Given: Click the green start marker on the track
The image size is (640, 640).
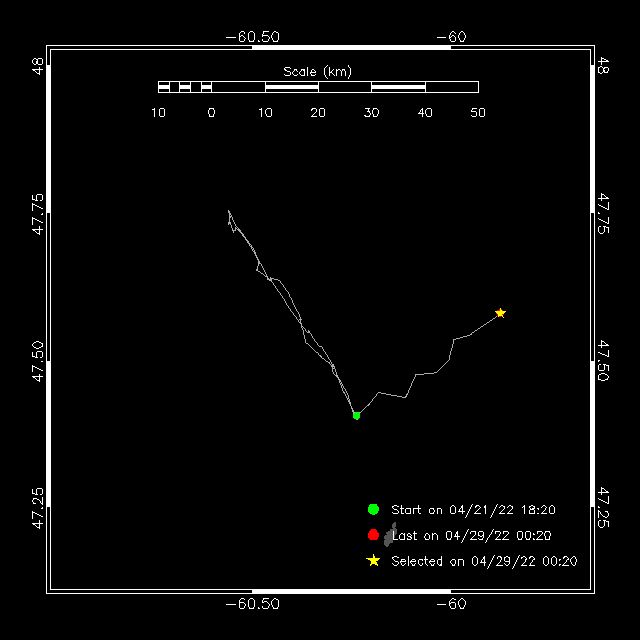Looking at the screenshot, I should click(x=356, y=415).
